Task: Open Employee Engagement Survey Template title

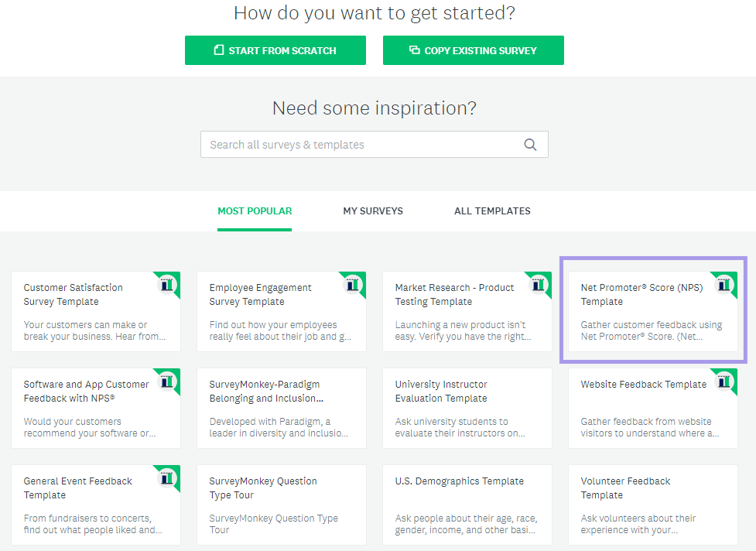Action: (x=260, y=295)
